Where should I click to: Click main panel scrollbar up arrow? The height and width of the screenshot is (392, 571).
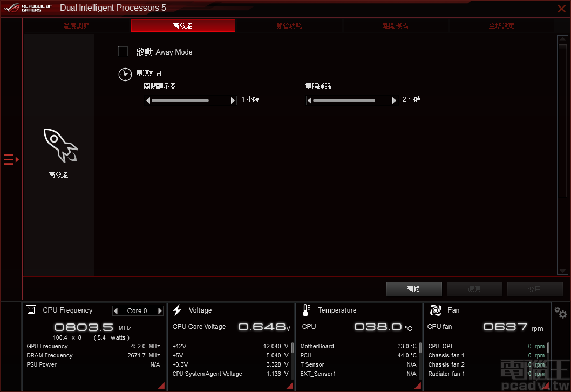pyautogui.click(x=562, y=39)
